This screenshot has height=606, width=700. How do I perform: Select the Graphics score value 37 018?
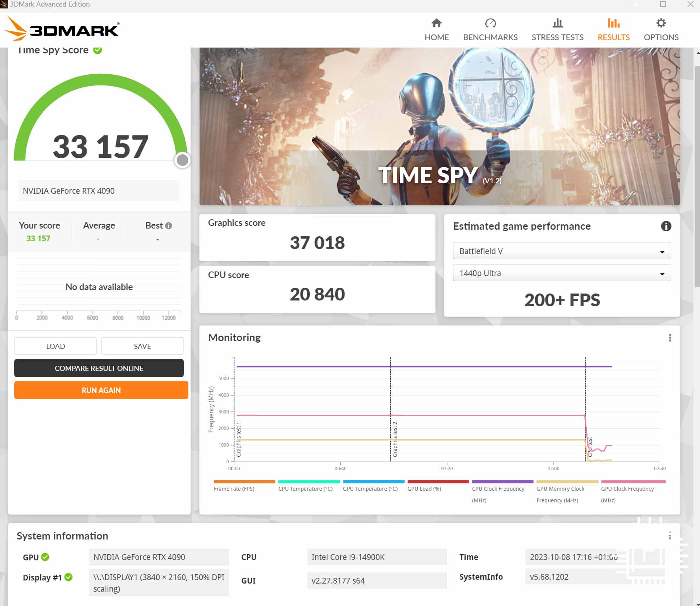317,243
